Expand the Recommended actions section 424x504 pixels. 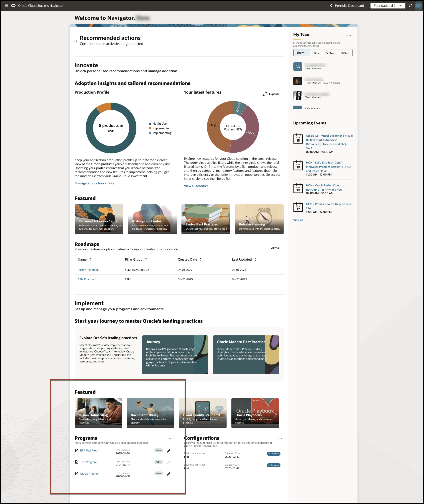tap(76, 41)
